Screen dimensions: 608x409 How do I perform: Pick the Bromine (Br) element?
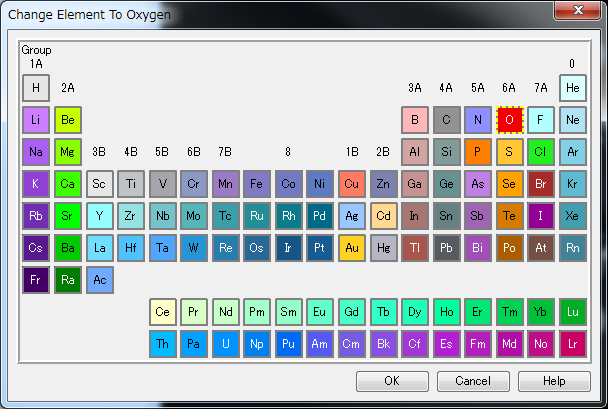541,184
